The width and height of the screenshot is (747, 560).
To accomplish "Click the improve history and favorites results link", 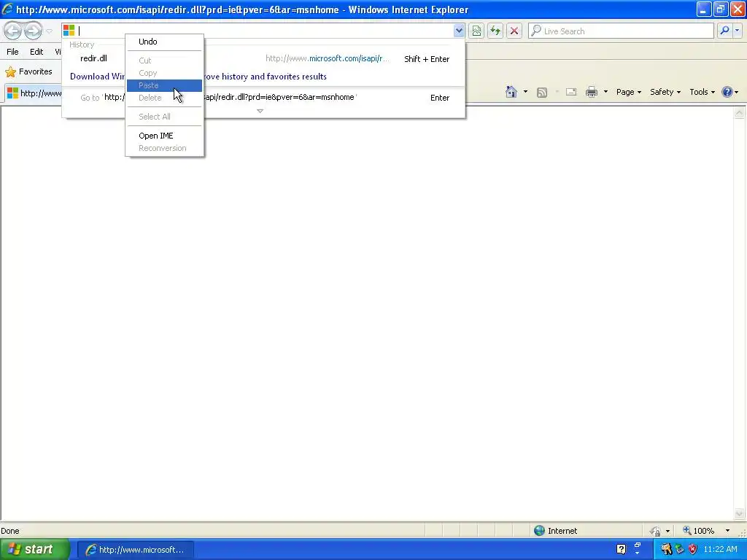I will point(265,77).
